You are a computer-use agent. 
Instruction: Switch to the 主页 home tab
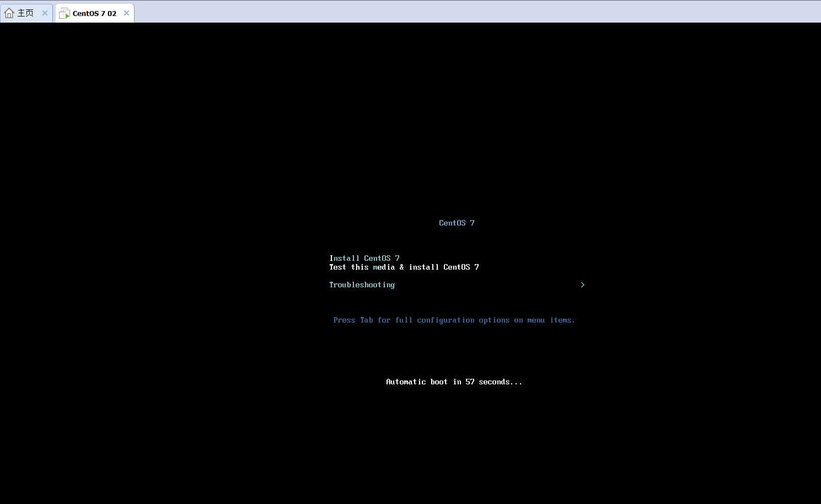click(26, 13)
